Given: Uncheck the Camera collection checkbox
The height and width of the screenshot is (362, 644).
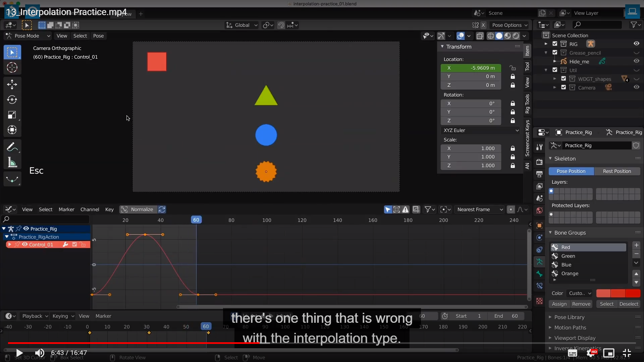Looking at the screenshot, I should click(x=563, y=87).
